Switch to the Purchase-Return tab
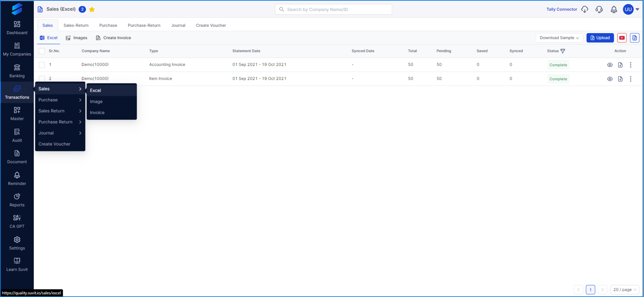644x297 pixels. [x=144, y=25]
